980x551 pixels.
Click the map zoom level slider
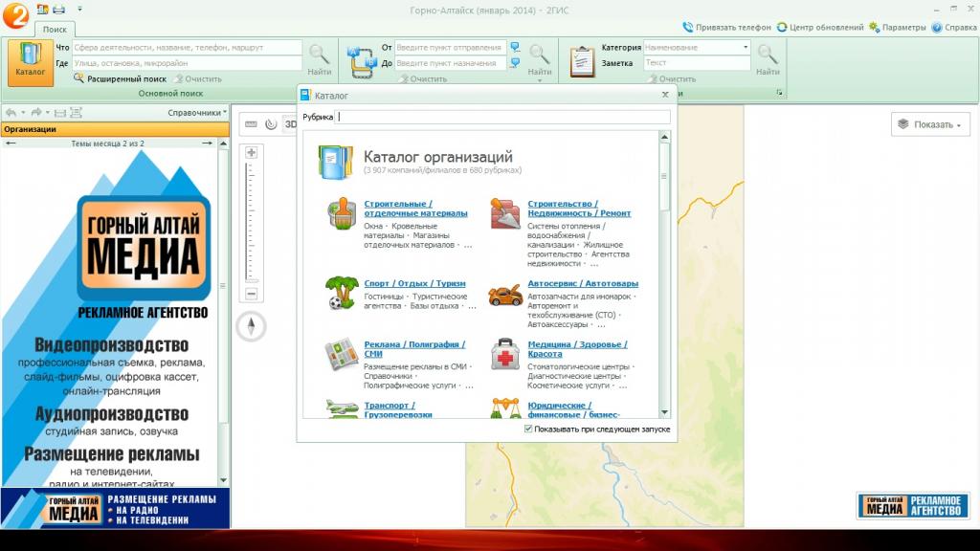coord(252,223)
